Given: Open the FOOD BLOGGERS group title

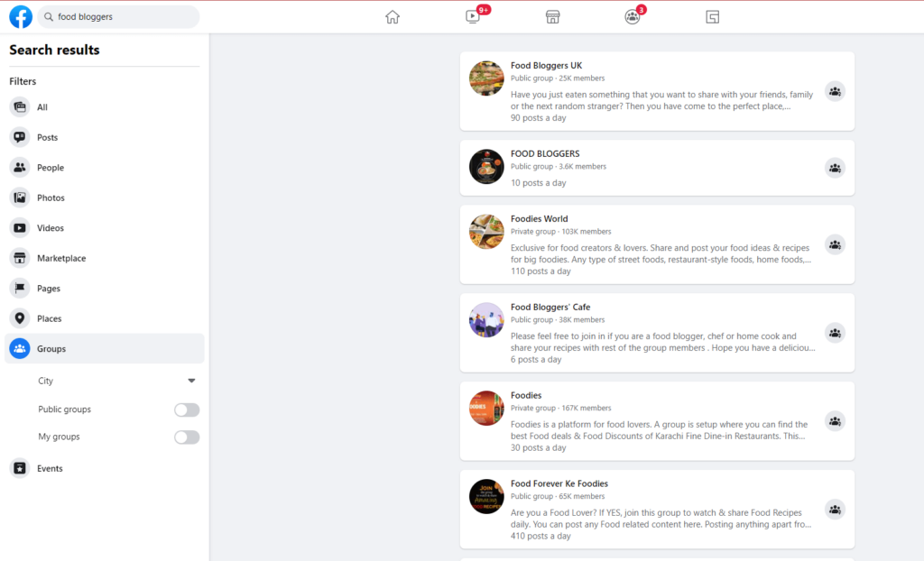Looking at the screenshot, I should point(545,154).
